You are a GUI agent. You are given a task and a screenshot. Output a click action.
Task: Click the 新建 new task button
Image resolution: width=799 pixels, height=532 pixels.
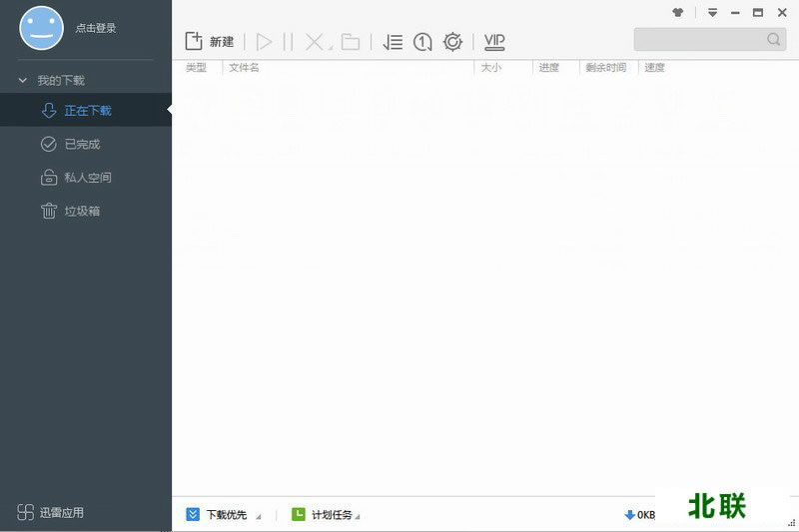pos(210,42)
